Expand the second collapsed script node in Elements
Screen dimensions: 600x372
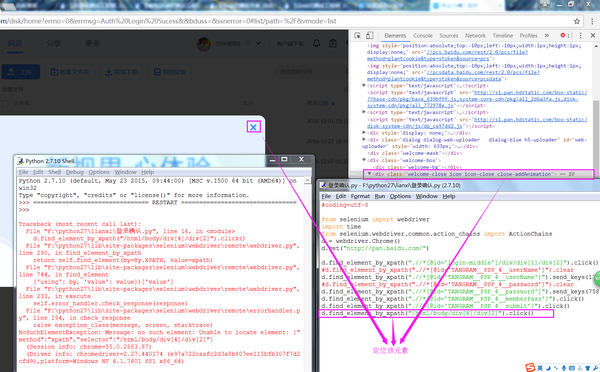tap(364, 112)
